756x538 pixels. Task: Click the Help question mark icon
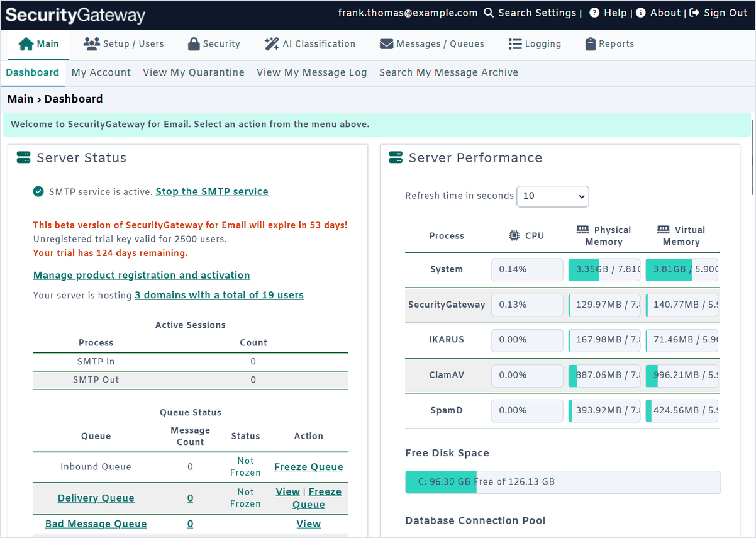[x=594, y=13]
